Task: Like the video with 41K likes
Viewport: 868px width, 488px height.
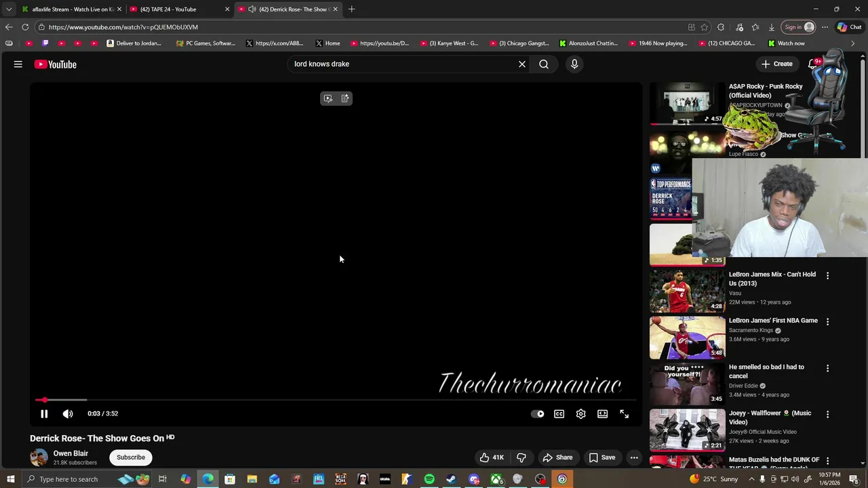Action: 492,457
